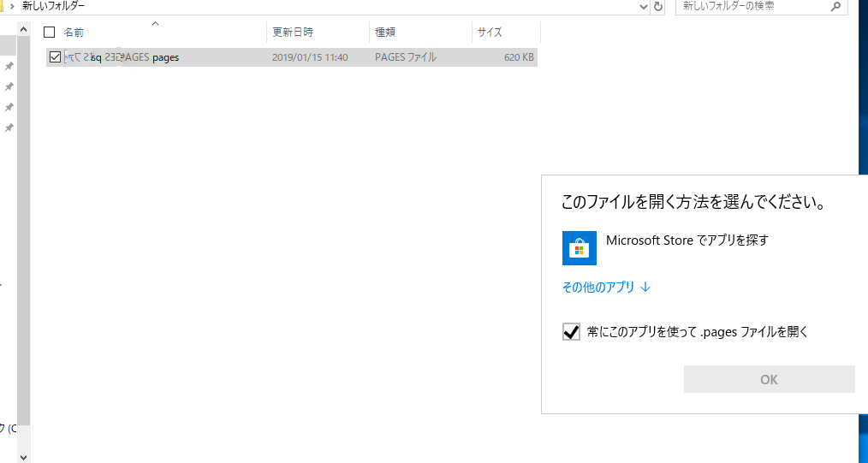Sort files by the サイズ column header
This screenshot has width=868, height=463.
(x=490, y=33)
